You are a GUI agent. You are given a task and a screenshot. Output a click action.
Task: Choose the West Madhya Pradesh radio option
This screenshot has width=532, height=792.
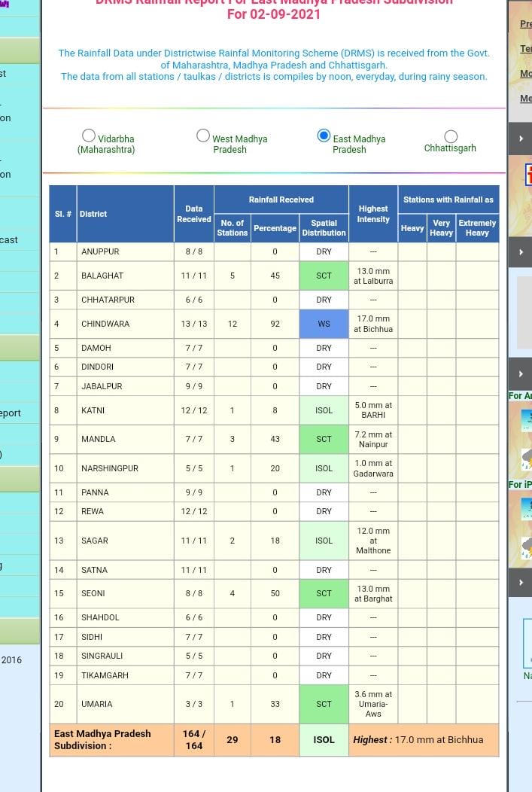203,136
